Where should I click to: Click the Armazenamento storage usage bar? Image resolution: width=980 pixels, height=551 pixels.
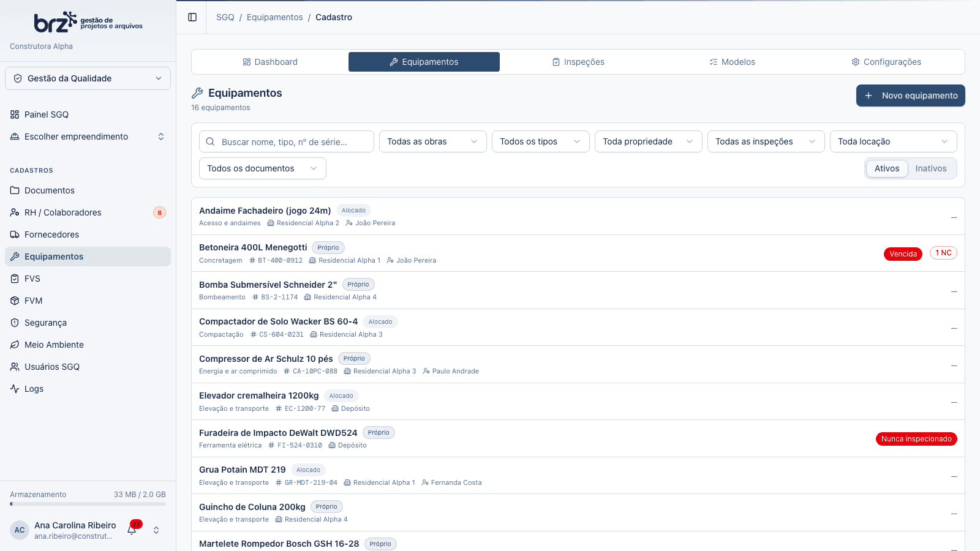(88, 504)
